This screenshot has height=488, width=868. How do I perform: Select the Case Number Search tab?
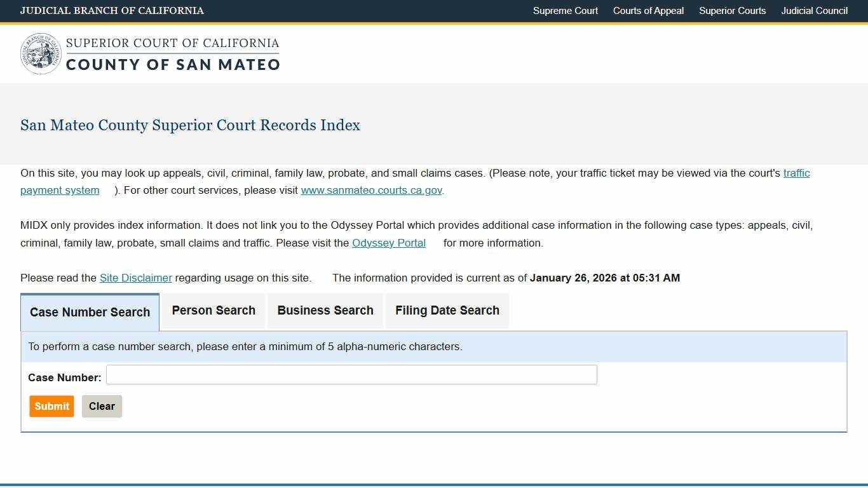tap(89, 312)
